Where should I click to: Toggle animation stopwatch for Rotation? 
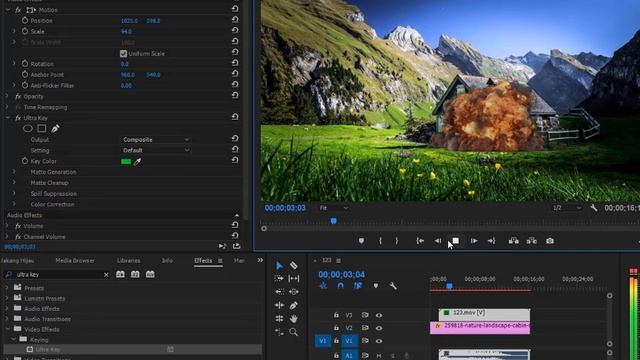click(25, 64)
